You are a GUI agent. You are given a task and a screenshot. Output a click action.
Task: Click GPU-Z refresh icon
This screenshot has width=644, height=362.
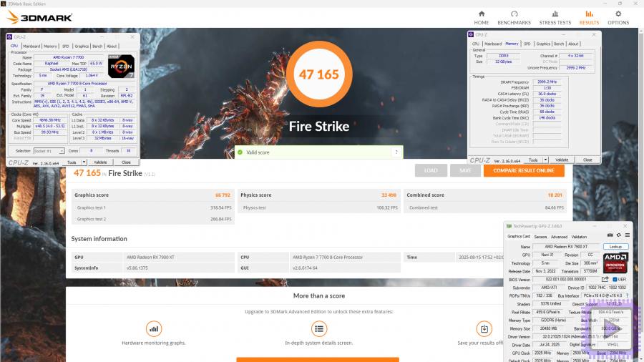pos(618,235)
